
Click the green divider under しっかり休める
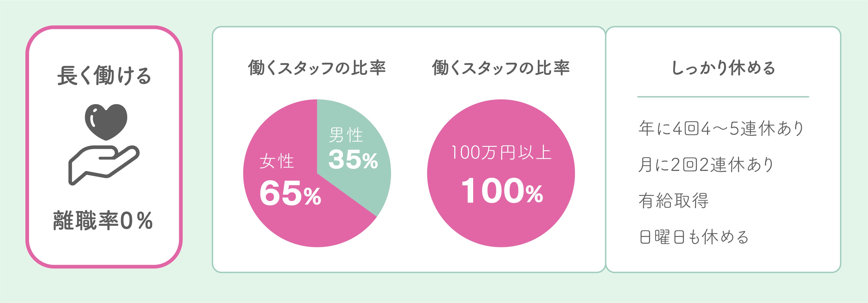pyautogui.click(x=723, y=97)
